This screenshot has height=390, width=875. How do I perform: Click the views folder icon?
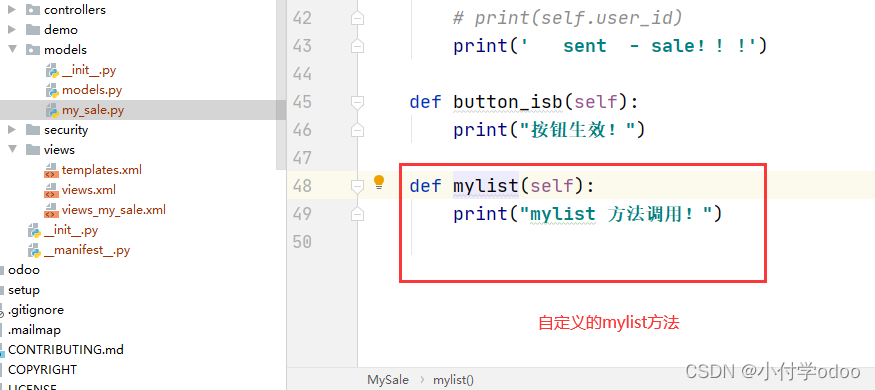tap(33, 150)
